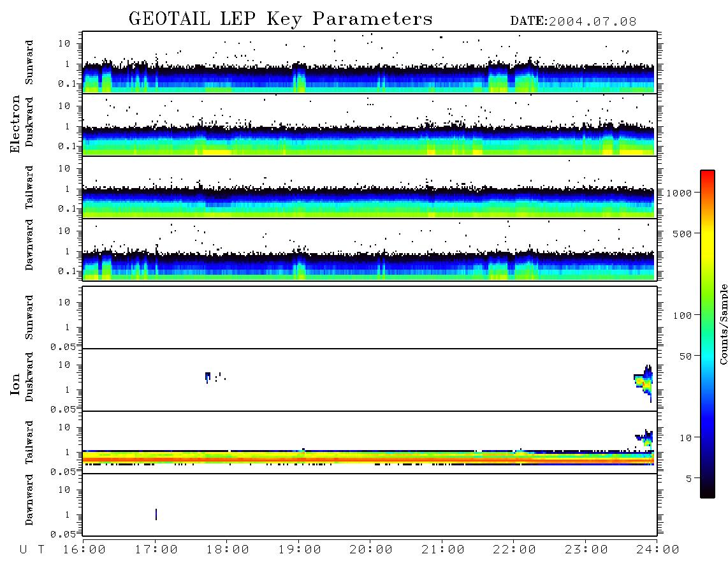Click the "1000" colorbar tick label
Screen dimensions: 728x561
pos(679,193)
